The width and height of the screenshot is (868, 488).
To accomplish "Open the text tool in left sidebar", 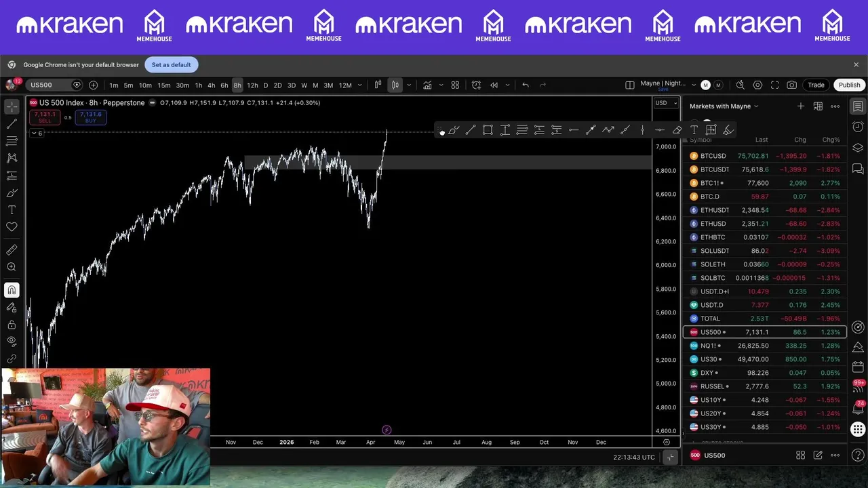I will 12,210.
